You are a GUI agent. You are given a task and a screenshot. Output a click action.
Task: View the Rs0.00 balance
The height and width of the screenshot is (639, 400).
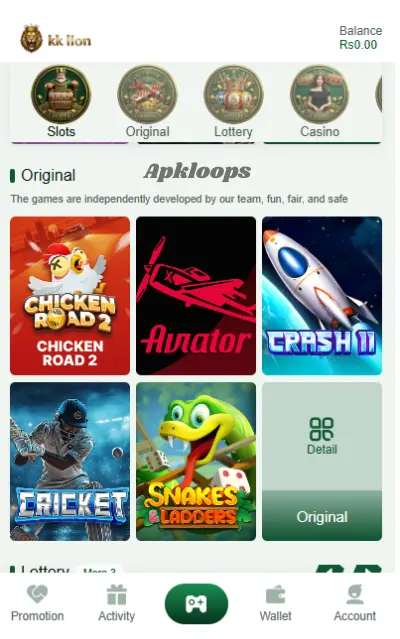(x=358, y=45)
